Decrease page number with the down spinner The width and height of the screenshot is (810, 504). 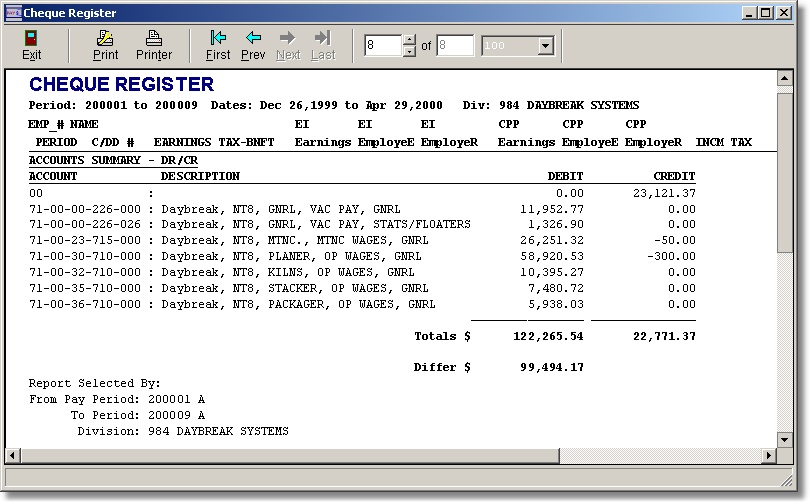[x=408, y=51]
